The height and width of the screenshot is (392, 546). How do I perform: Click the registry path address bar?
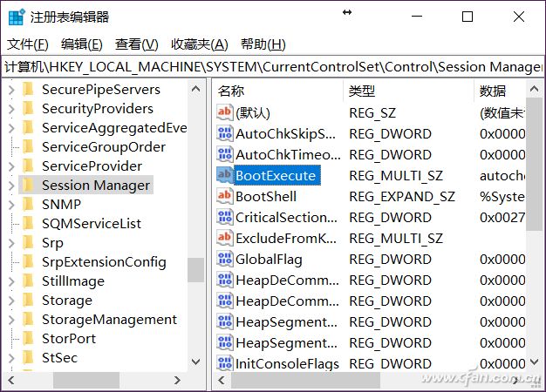coord(273,66)
